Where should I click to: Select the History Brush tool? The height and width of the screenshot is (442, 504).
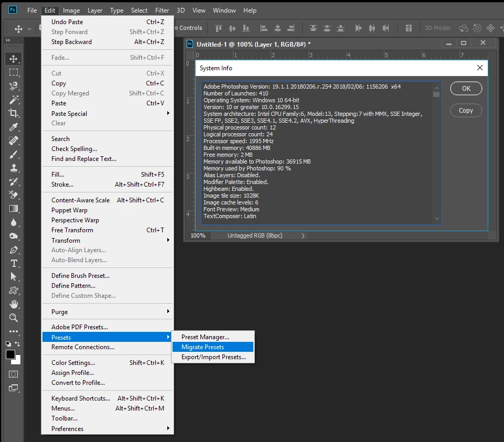pyautogui.click(x=14, y=181)
